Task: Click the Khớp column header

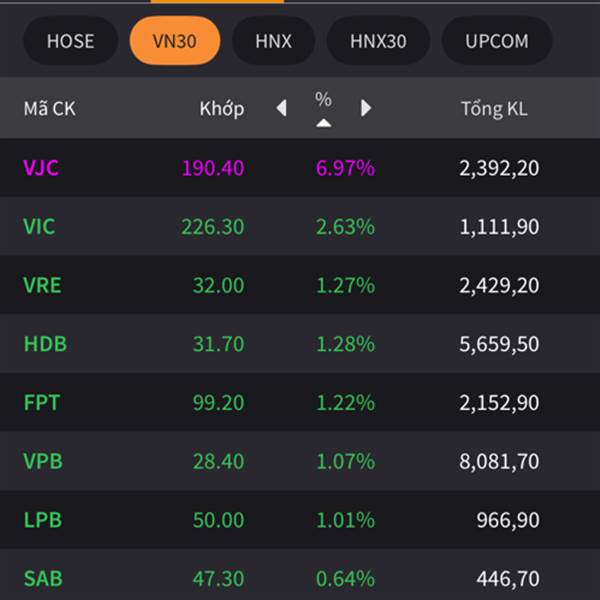Action: click(x=221, y=109)
